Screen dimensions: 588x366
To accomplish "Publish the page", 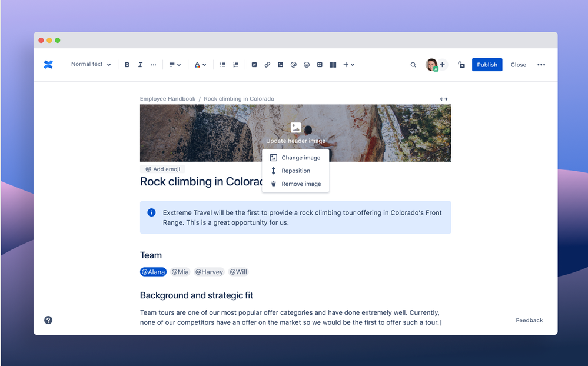I will pyautogui.click(x=487, y=65).
